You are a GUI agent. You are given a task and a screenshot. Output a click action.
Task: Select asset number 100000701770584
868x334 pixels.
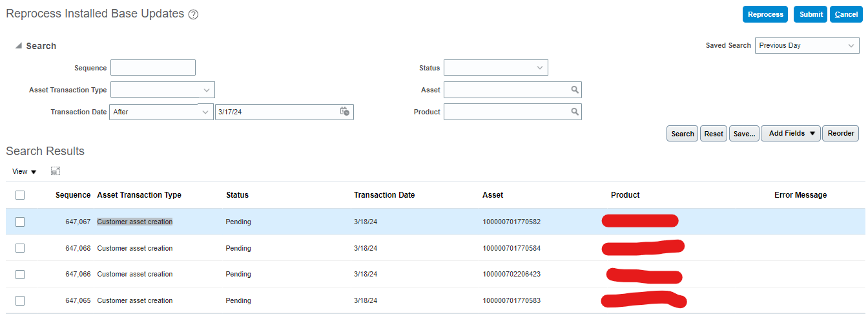[x=512, y=248]
